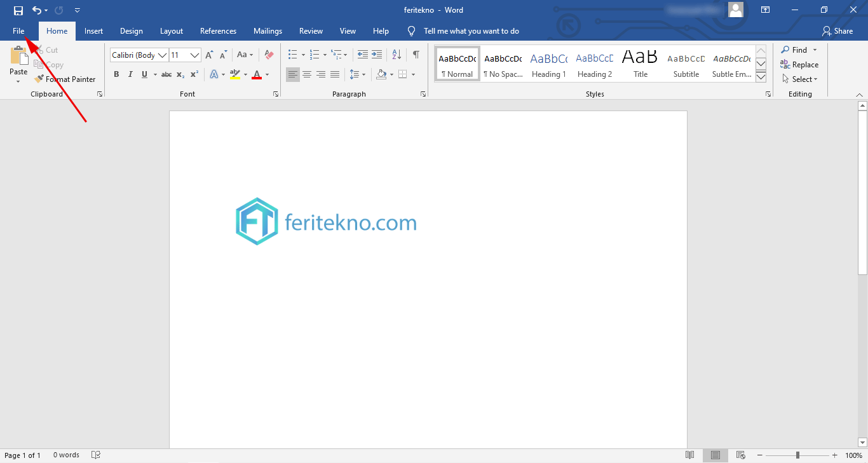Image resolution: width=868 pixels, height=463 pixels.
Task: Click Decrease Indent icon
Action: point(363,55)
